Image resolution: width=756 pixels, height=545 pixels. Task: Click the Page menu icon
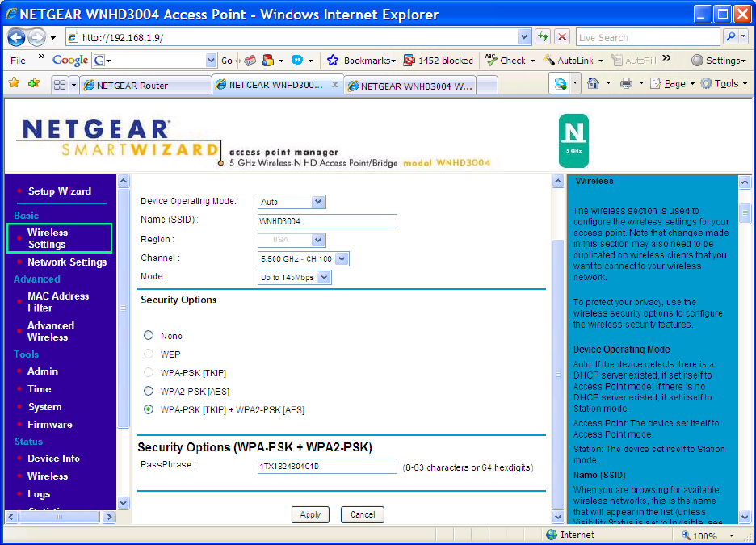tap(655, 83)
